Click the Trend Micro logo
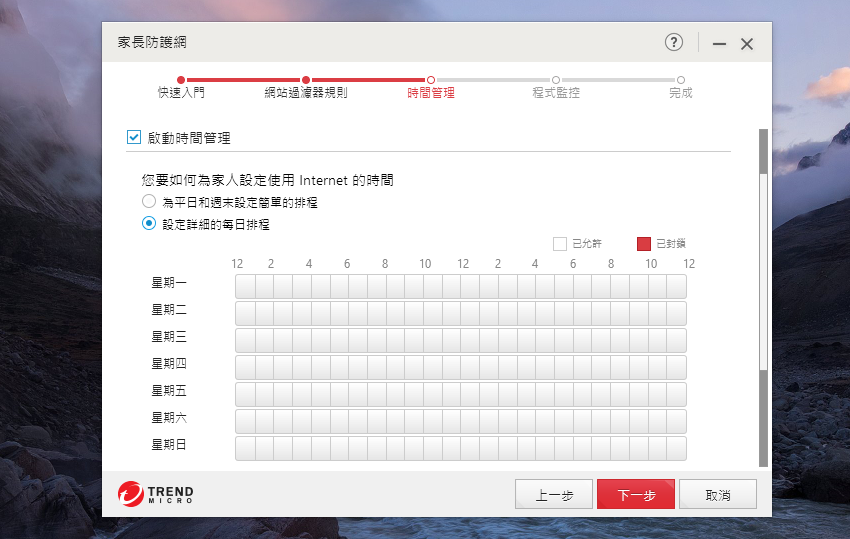The width and height of the screenshot is (850, 539). 156,494
